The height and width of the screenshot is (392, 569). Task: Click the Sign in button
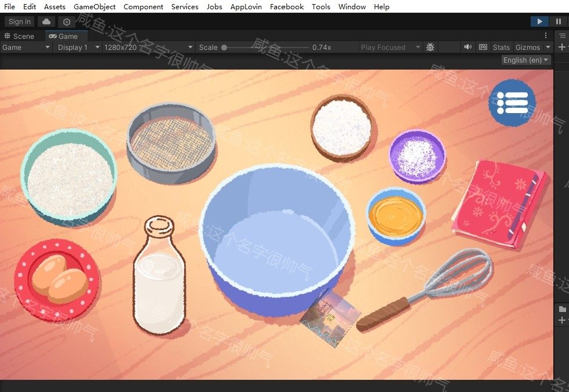(x=20, y=21)
